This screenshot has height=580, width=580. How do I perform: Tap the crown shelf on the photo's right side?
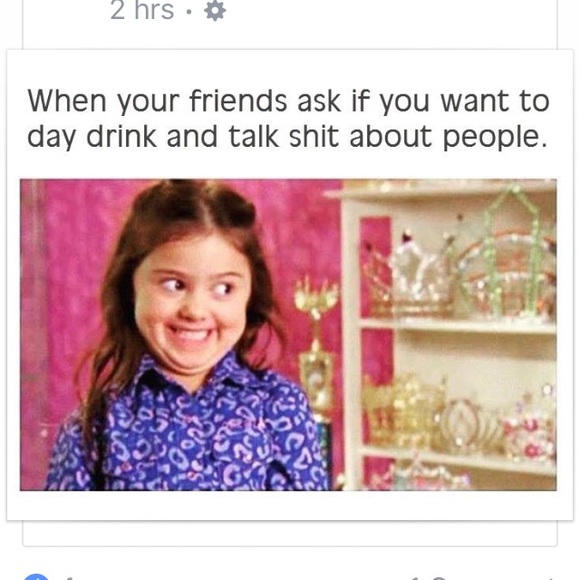pyautogui.click(x=449, y=335)
